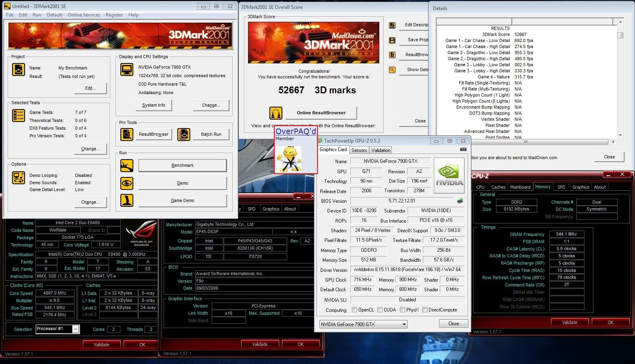This screenshot has width=635, height=364.
Task: Click the Game Demo button
Action: tap(183, 200)
